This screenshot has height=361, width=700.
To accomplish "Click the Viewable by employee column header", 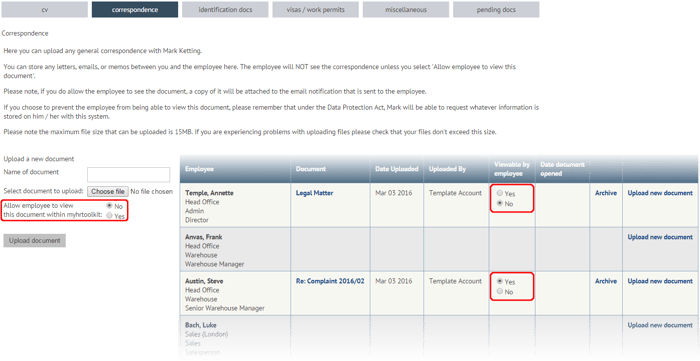I will pos(512,169).
